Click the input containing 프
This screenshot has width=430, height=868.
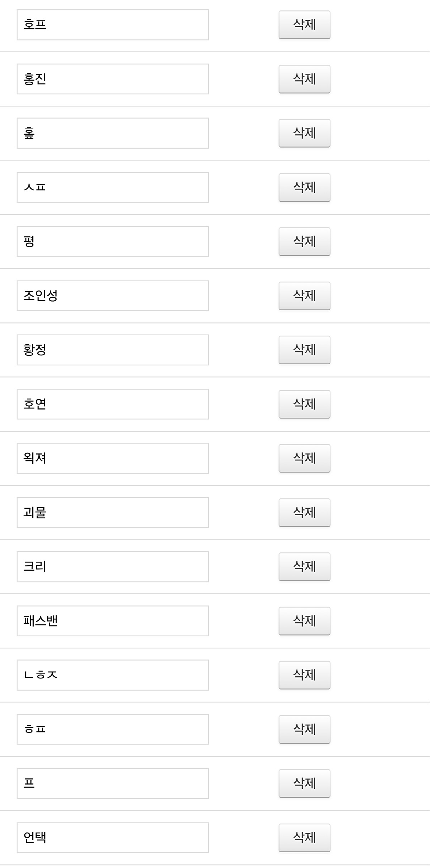(113, 783)
